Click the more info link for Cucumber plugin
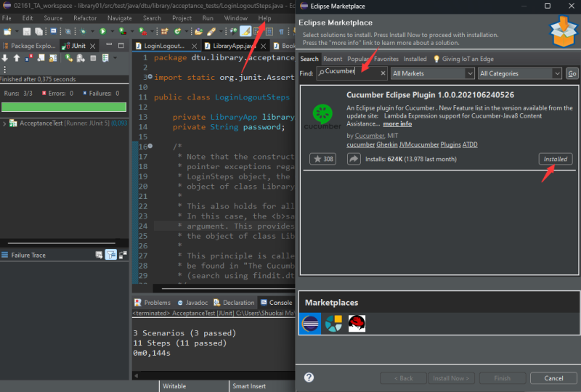The width and height of the screenshot is (581, 392). (397, 123)
